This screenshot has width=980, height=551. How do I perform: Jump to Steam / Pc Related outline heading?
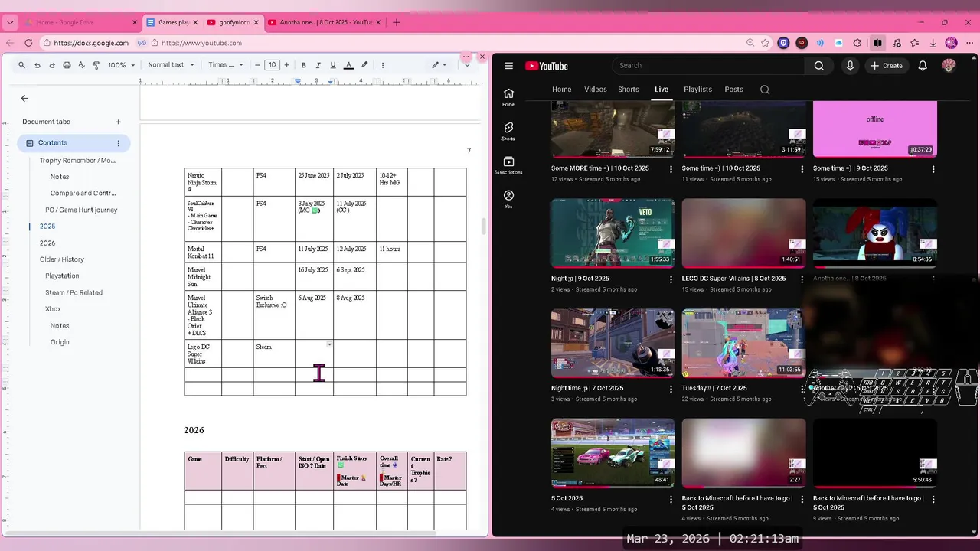click(x=73, y=292)
